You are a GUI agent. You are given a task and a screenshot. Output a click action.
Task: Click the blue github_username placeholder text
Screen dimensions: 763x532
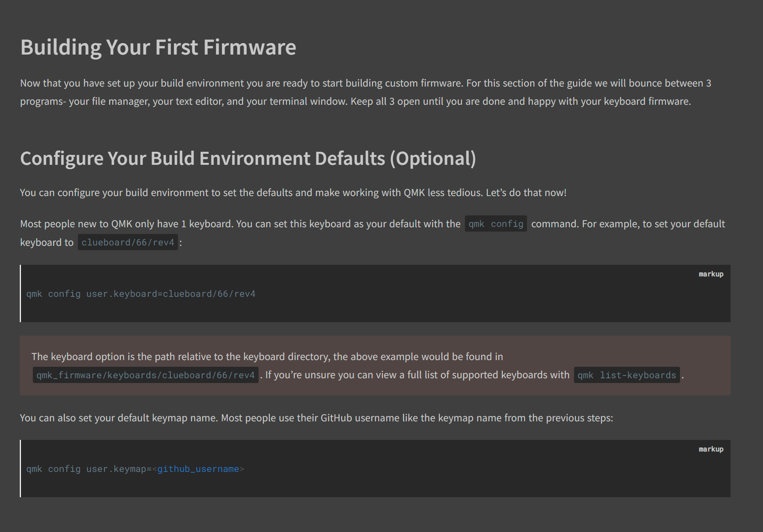198,469
